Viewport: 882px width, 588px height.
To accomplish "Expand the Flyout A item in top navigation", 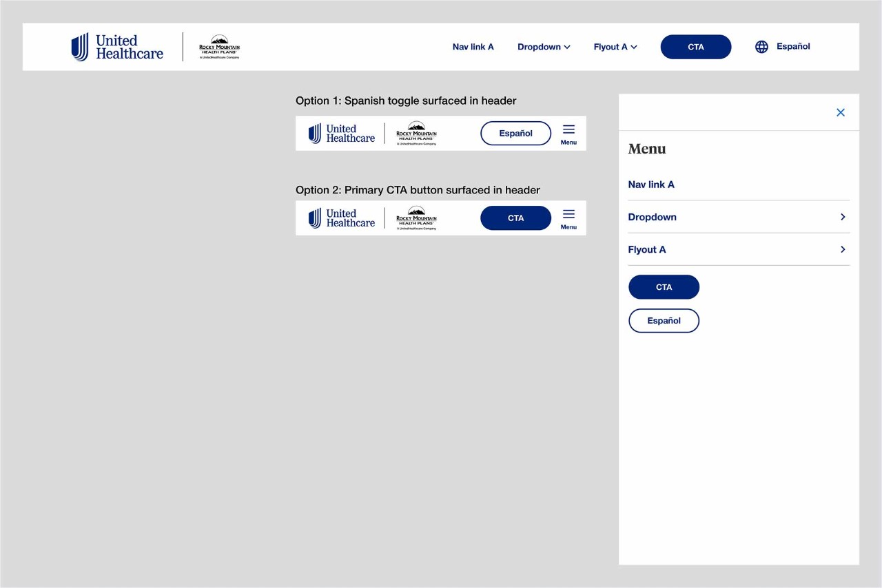I will (615, 47).
